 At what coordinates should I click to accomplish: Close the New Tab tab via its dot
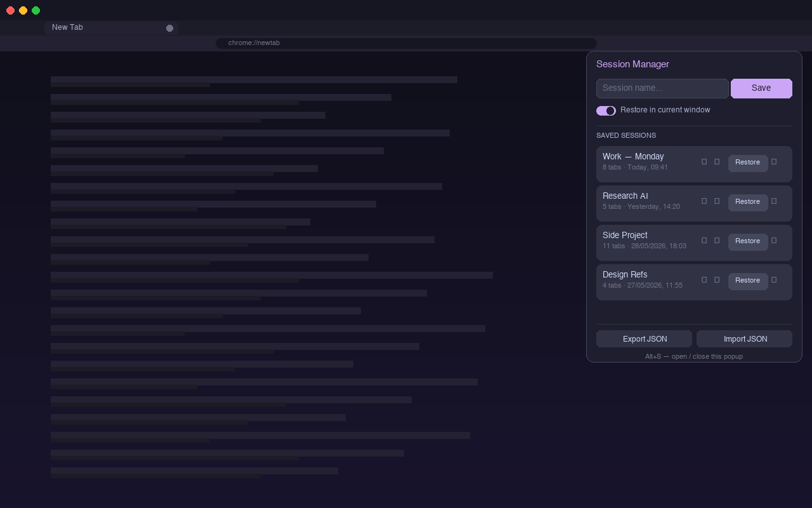point(169,28)
